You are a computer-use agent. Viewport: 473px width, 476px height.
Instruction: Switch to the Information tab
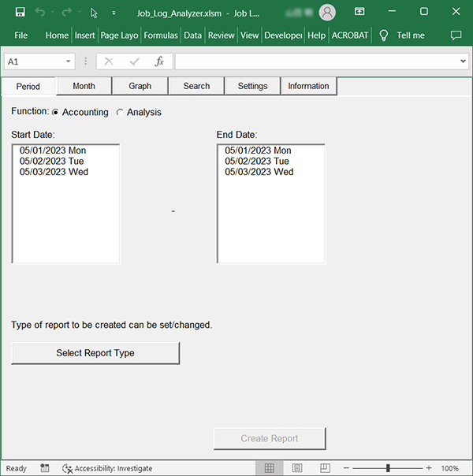pos(308,86)
